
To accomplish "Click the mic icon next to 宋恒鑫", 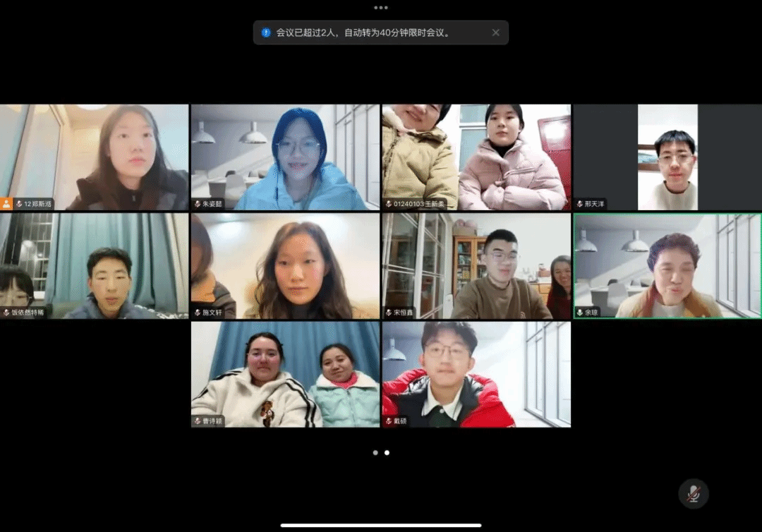I will pyautogui.click(x=389, y=312).
